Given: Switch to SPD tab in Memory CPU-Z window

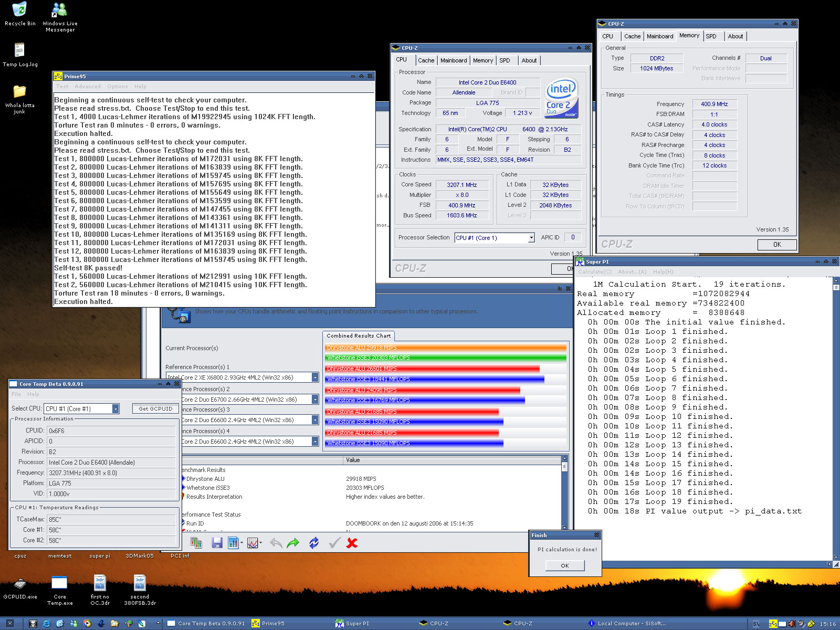Looking at the screenshot, I should [x=711, y=36].
